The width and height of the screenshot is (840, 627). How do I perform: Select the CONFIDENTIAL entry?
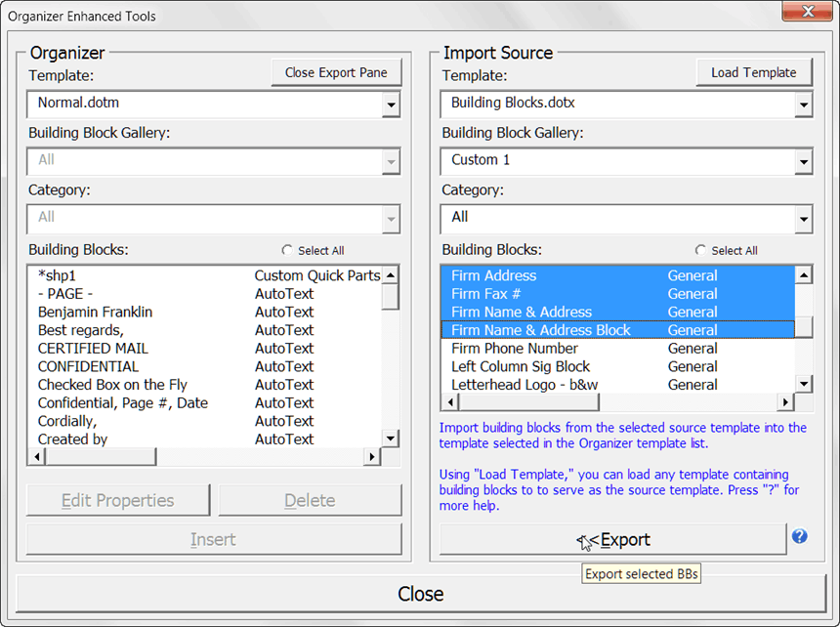click(205, 366)
